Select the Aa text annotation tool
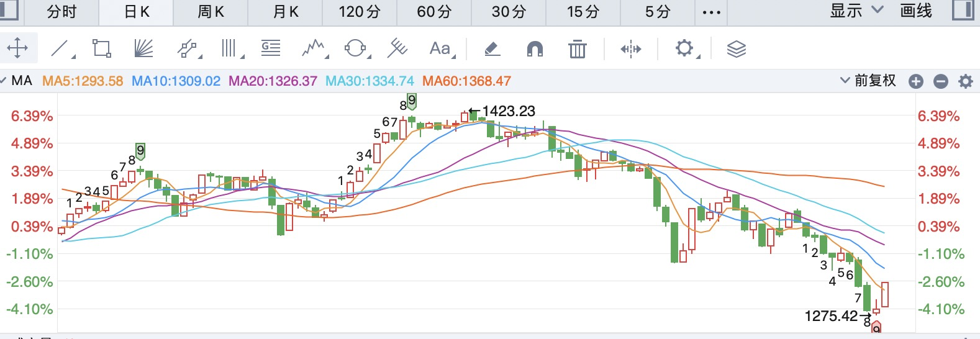 pyautogui.click(x=440, y=48)
